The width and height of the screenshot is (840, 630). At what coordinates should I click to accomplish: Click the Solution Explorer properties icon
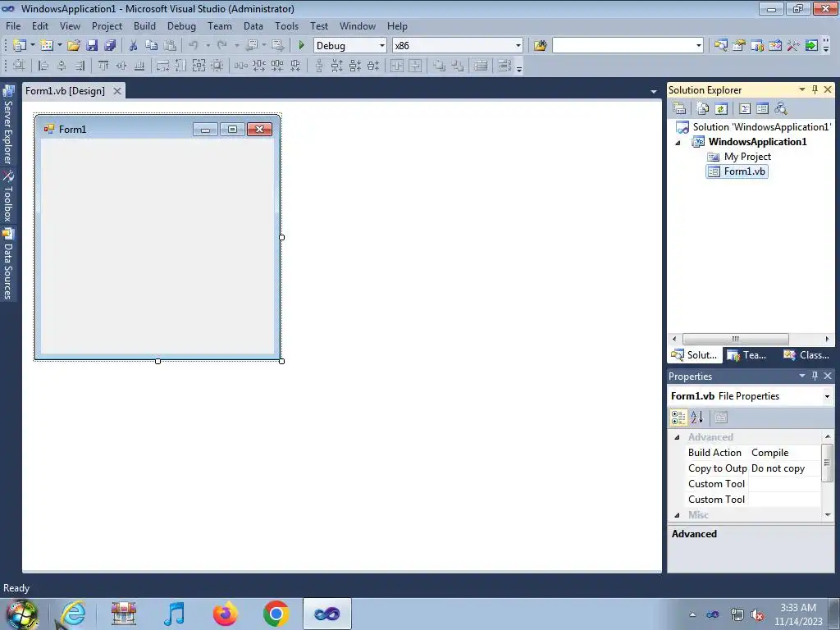click(x=679, y=109)
